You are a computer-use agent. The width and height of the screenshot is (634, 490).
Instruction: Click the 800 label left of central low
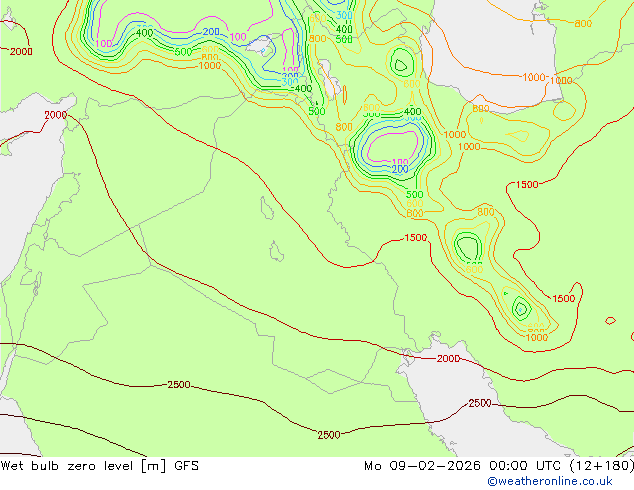click(344, 127)
